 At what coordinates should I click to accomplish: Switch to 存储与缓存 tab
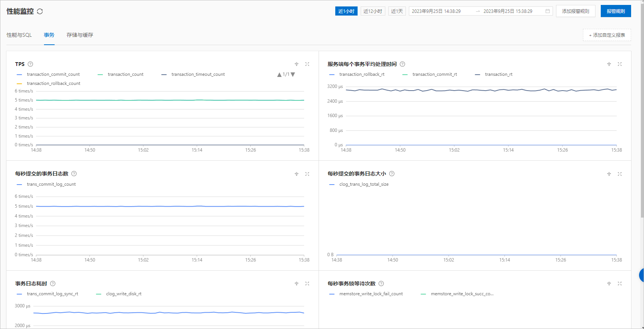[80, 35]
